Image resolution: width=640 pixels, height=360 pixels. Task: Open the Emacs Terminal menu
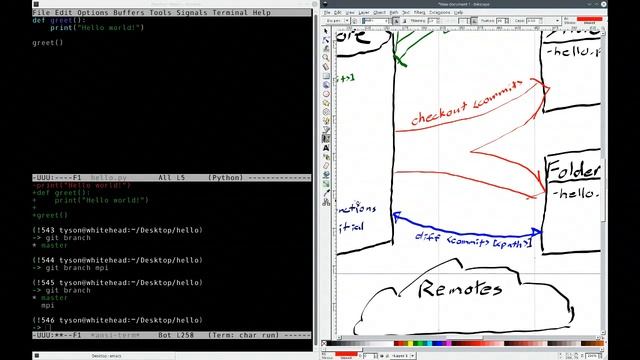pyautogui.click(x=230, y=13)
